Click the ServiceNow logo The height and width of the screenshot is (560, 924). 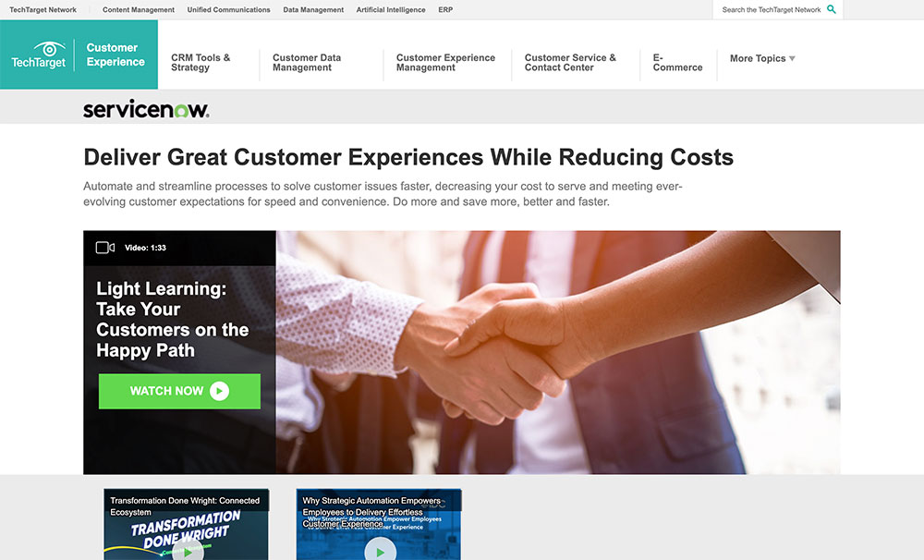[146, 108]
